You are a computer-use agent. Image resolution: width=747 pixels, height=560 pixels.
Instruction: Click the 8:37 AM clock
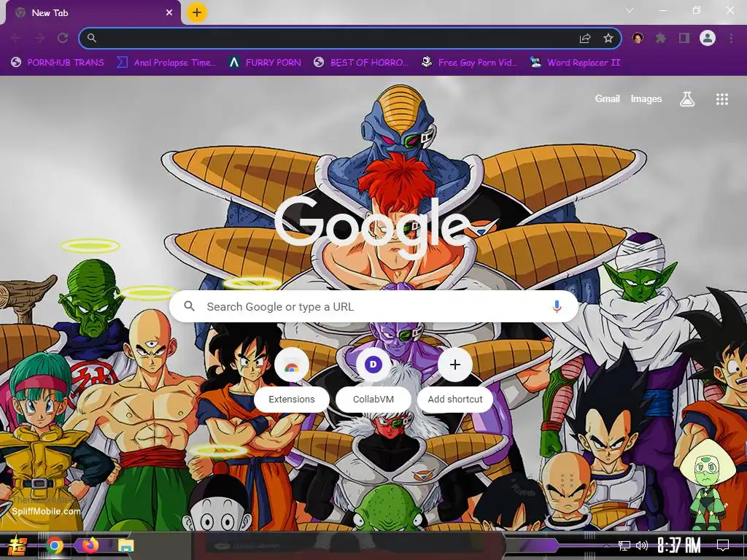[x=679, y=545]
